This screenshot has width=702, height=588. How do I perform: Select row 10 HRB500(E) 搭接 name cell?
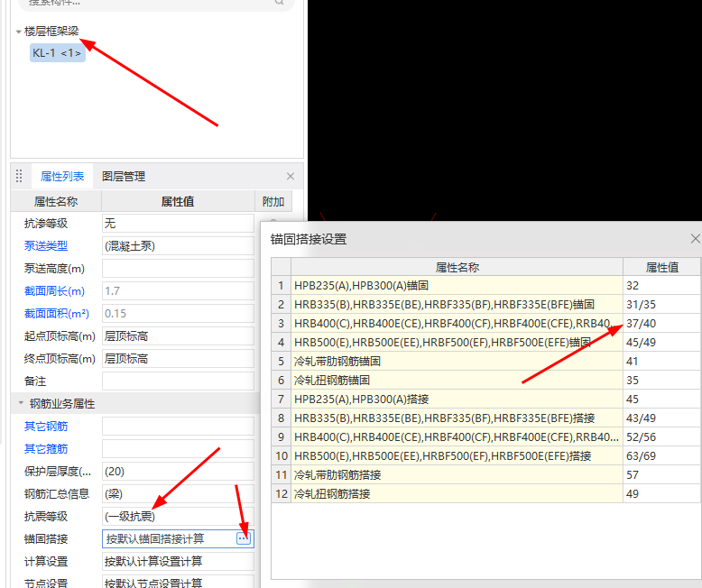click(x=457, y=455)
